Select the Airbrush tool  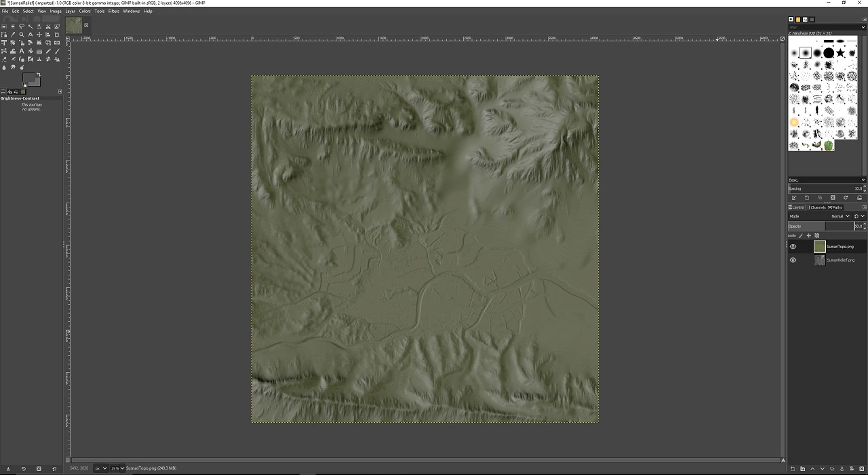[13, 59]
